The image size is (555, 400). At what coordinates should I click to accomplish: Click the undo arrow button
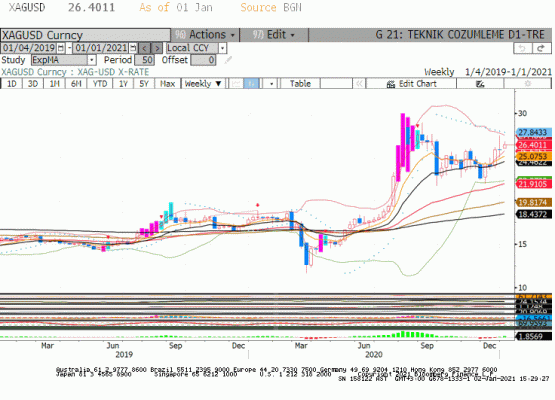[x=522, y=48]
